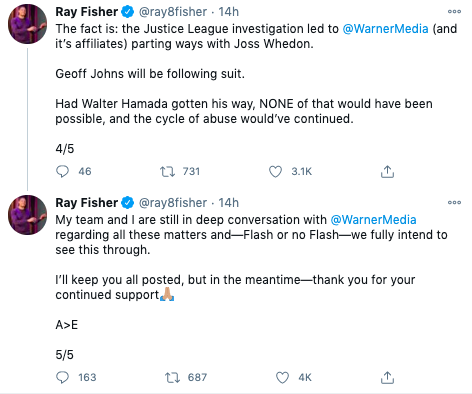Open more options on the 5/5 tweet
The height and width of the screenshot is (394, 472).
click(x=454, y=203)
